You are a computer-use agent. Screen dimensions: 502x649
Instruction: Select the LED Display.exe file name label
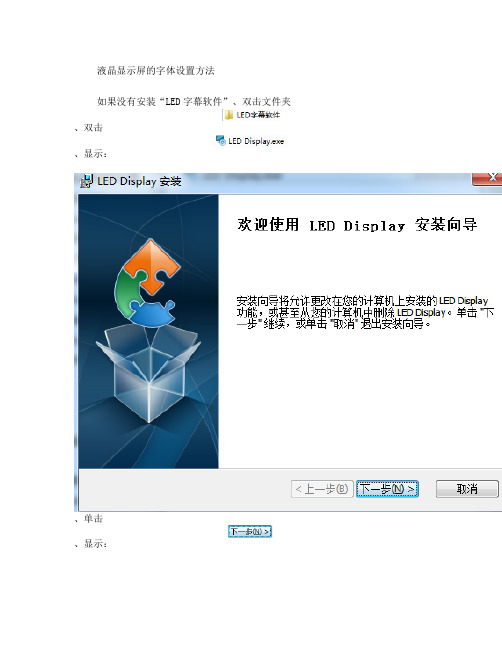(256, 141)
